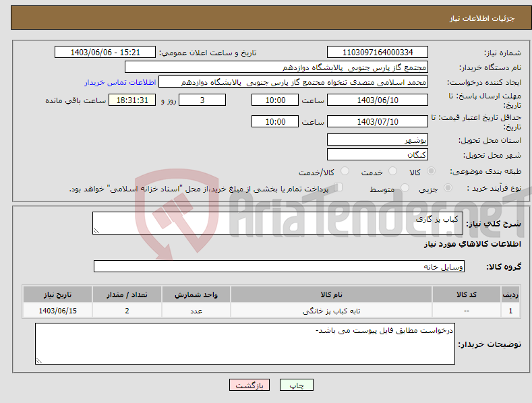Open the buyer contact info link
The width and height of the screenshot is (532, 403).
(120, 82)
